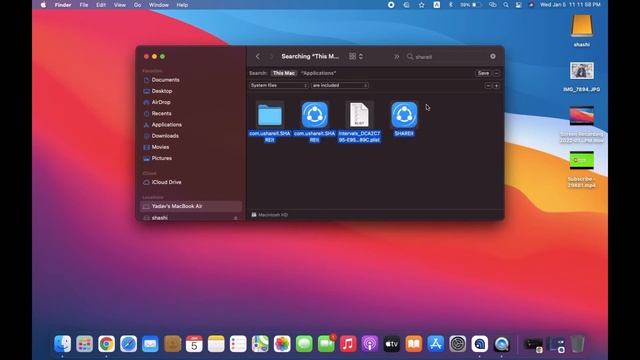Viewport: 640px width, 360px height.
Task: Select the SHAREit application icon
Action: [x=404, y=115]
